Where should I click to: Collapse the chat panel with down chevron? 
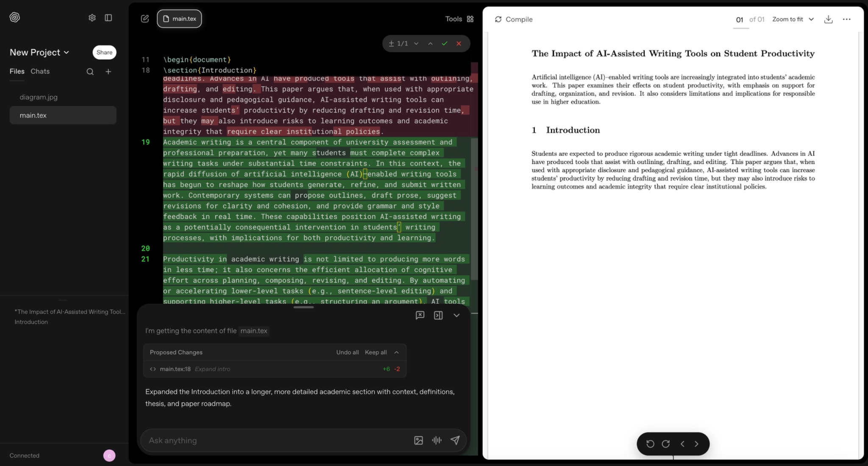click(456, 315)
